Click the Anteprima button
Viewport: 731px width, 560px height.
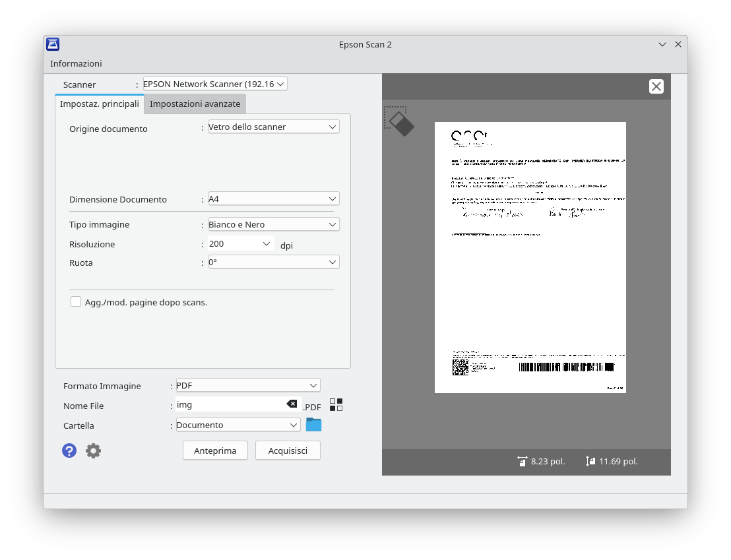pos(215,451)
